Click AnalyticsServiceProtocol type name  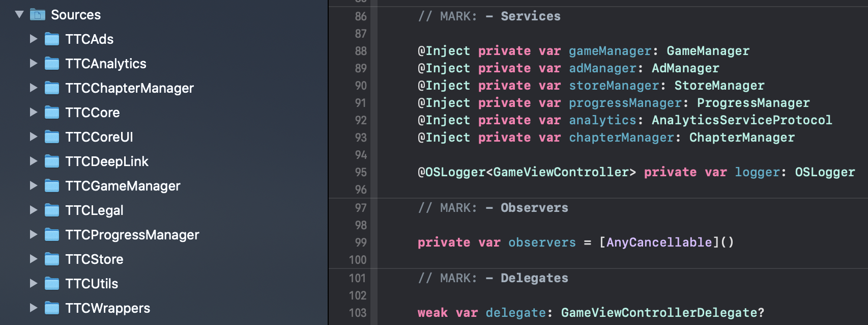click(x=742, y=120)
